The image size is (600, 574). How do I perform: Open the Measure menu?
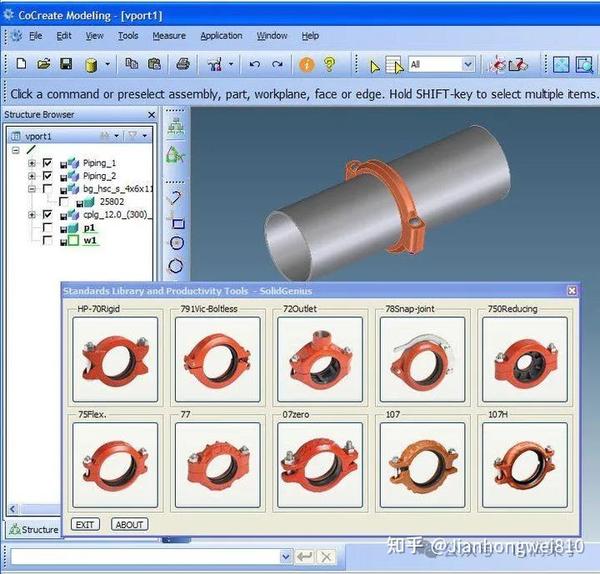pos(169,36)
